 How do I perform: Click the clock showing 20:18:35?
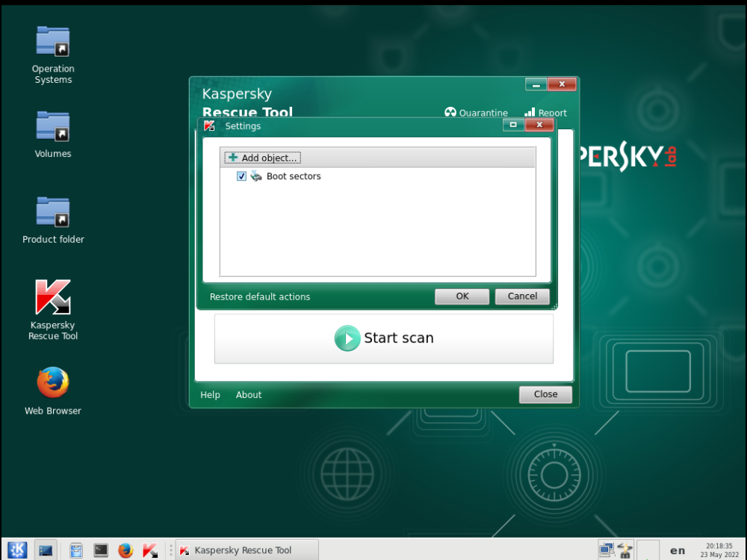coord(719,550)
